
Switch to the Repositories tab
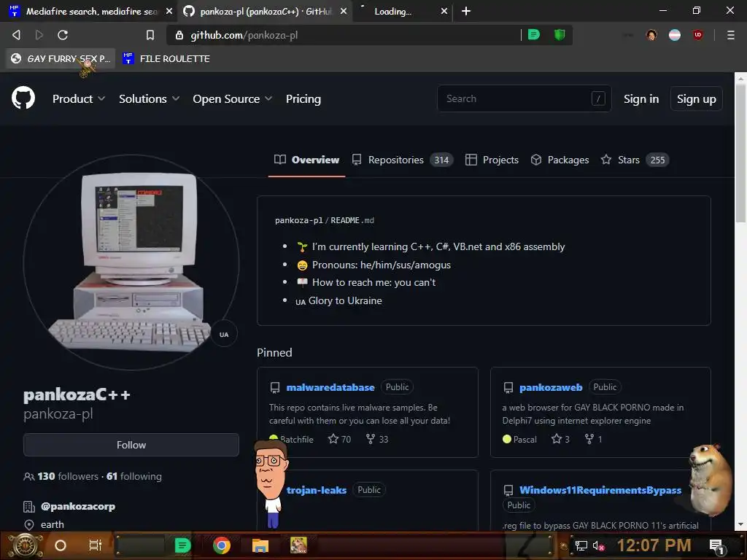click(403, 160)
